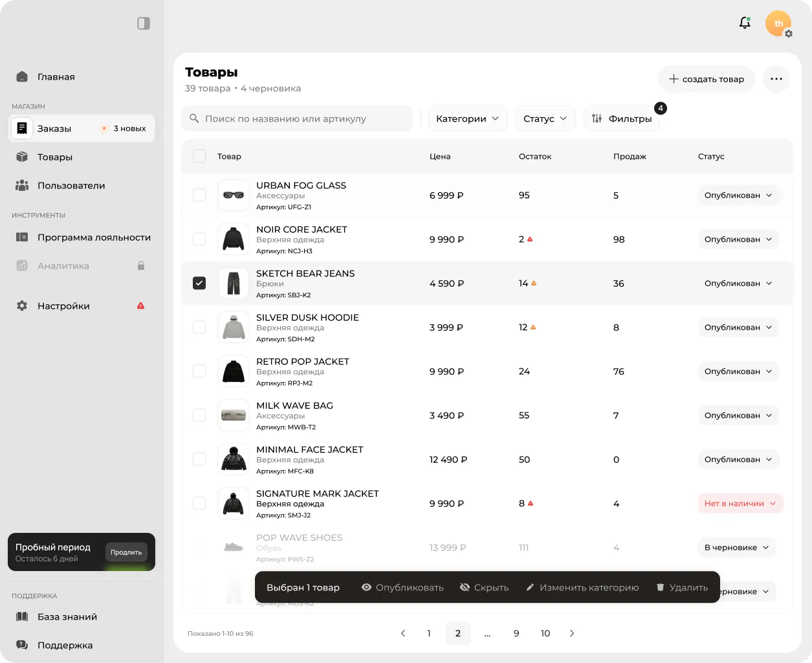Viewport: 812px width, 663px height.
Task: Open Заказы in the sidebar
Action: pos(82,128)
